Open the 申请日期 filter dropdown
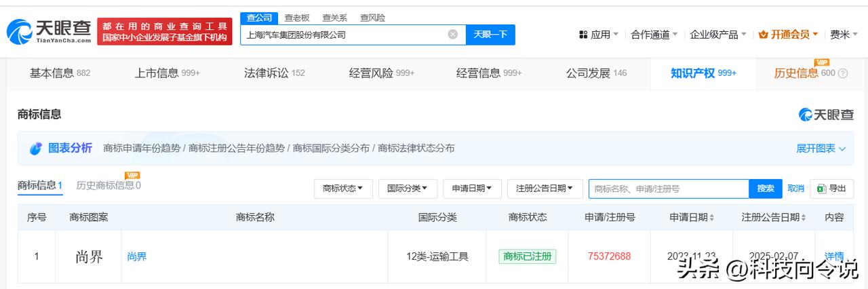The height and width of the screenshot is (289, 868). coord(472,189)
